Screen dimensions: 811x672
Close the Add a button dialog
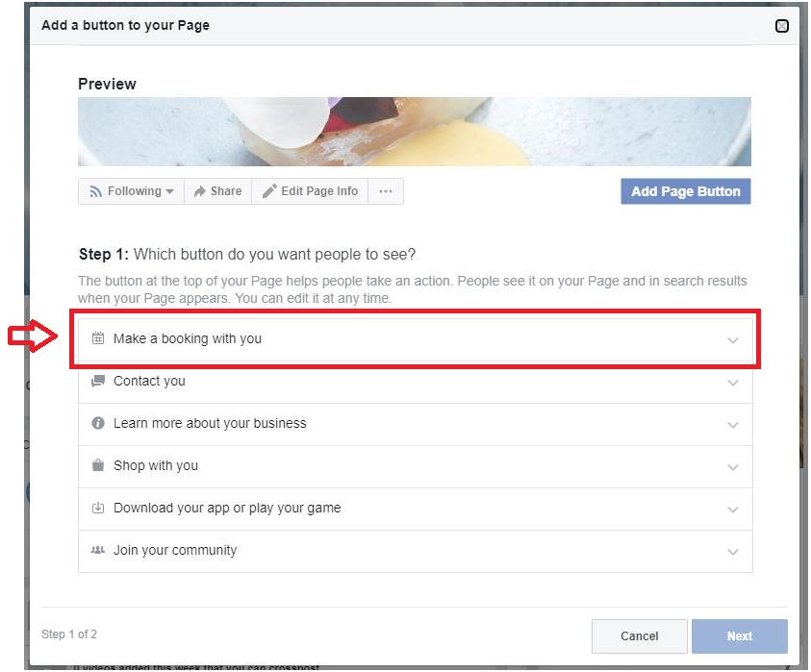point(782,26)
